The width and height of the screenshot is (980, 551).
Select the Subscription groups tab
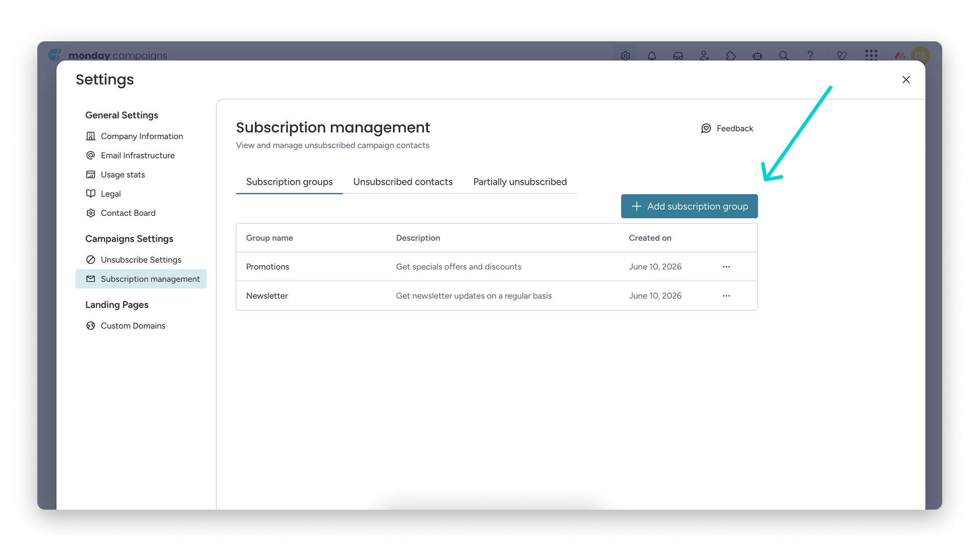[x=289, y=182]
